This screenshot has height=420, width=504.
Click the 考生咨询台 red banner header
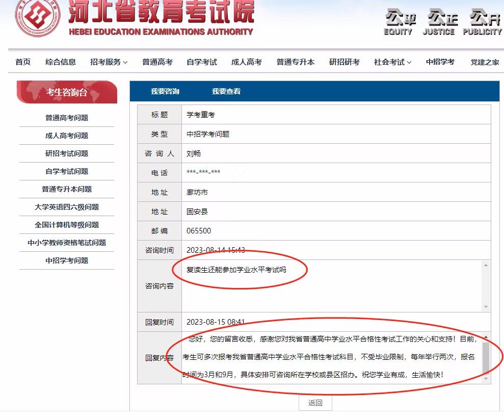click(66, 92)
